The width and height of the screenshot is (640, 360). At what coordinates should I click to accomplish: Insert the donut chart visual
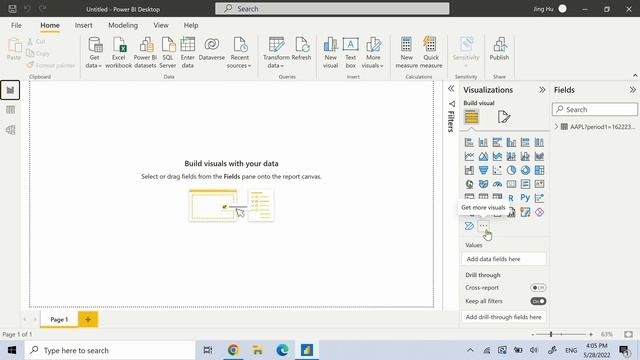coord(525,170)
